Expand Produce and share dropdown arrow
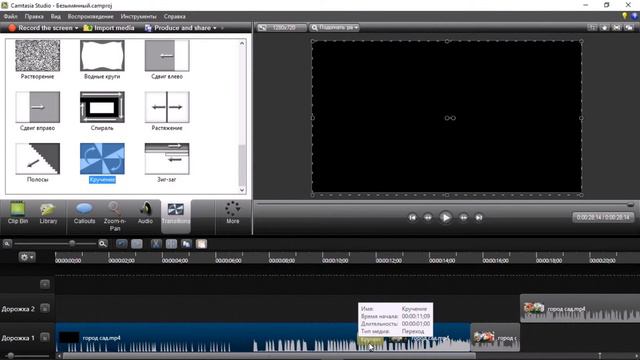 215,28
